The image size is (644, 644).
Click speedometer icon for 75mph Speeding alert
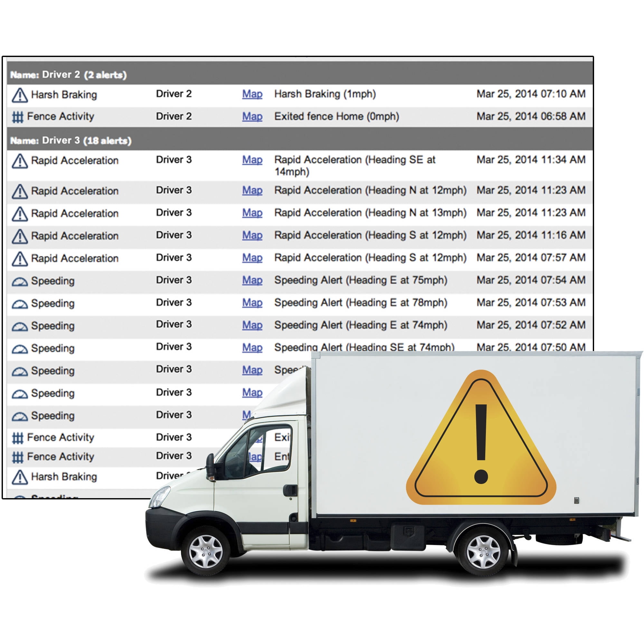20,282
